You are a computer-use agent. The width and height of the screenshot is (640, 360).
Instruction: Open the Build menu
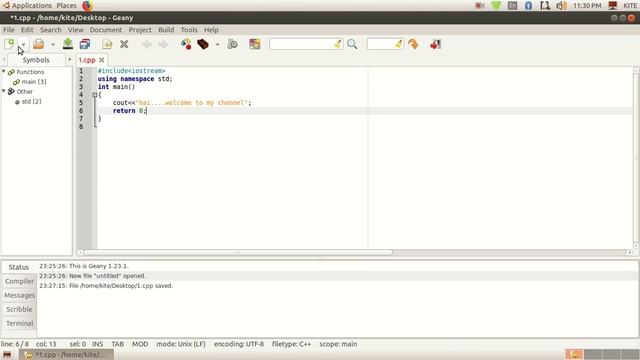166,30
